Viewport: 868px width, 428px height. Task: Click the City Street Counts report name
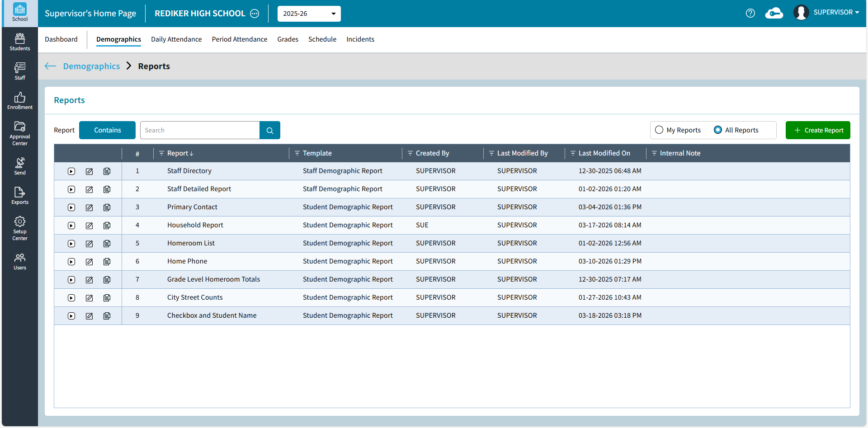(195, 297)
